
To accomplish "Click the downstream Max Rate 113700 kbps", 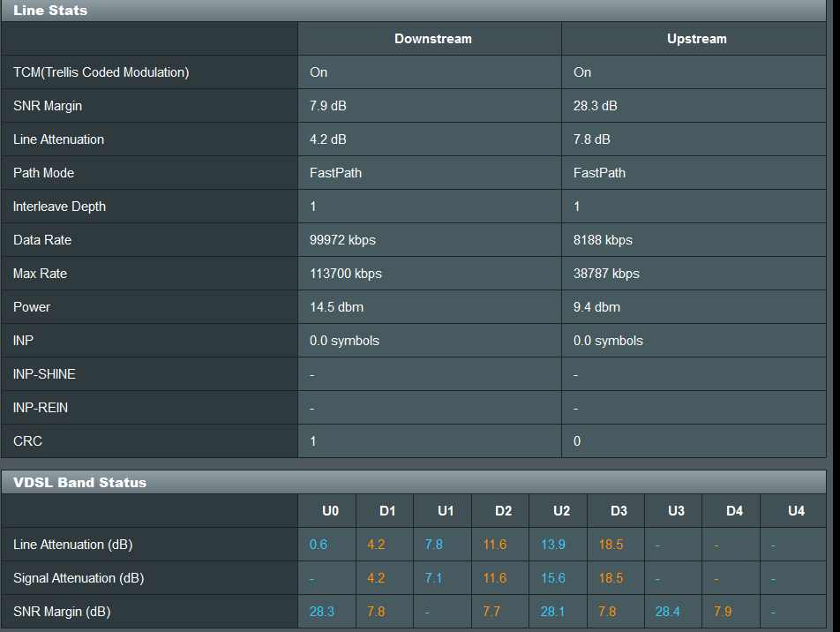I will coord(346,274).
